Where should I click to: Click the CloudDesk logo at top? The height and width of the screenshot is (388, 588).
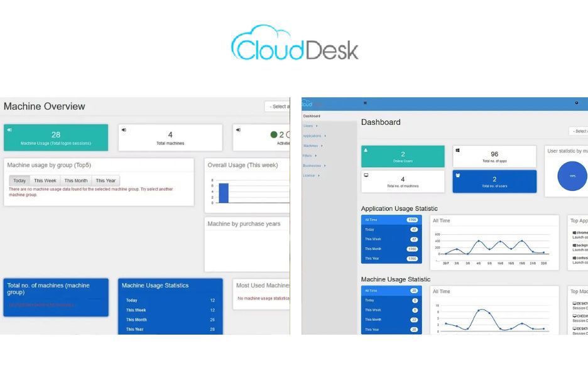[x=294, y=43]
